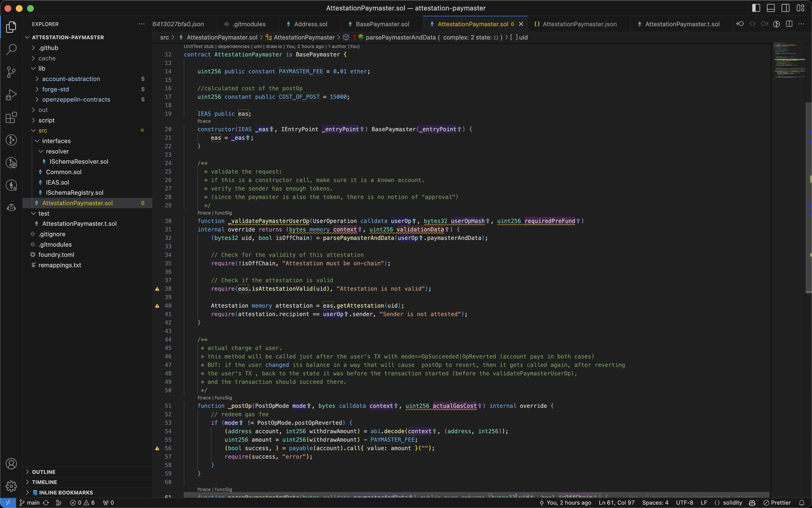Click Prettier status bar item
The image size is (812, 508).
[x=777, y=503]
